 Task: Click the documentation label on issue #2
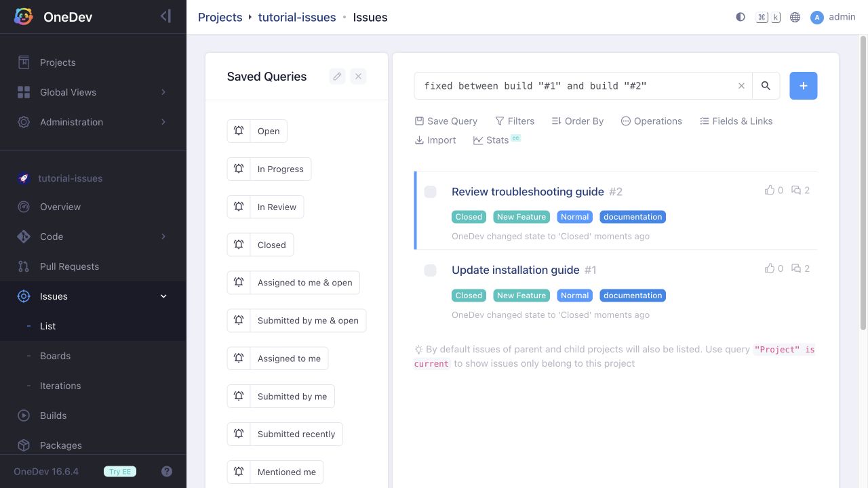tap(633, 217)
